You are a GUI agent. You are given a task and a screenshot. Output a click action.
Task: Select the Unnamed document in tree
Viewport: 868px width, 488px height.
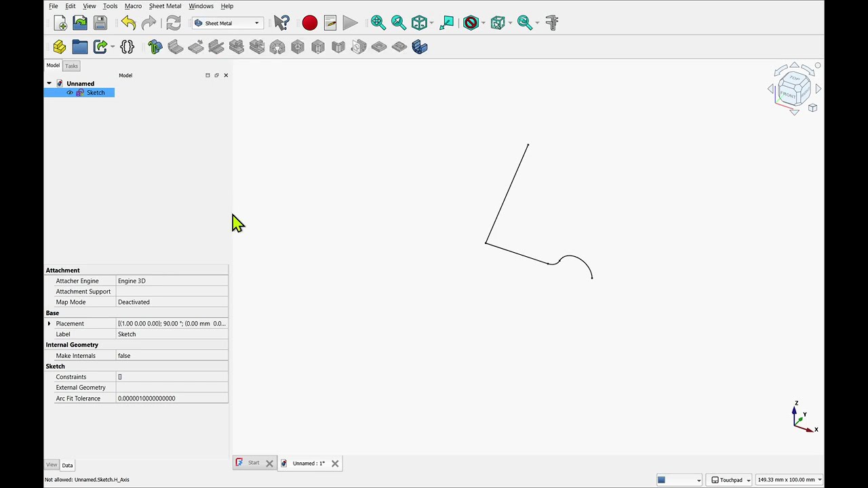(80, 83)
